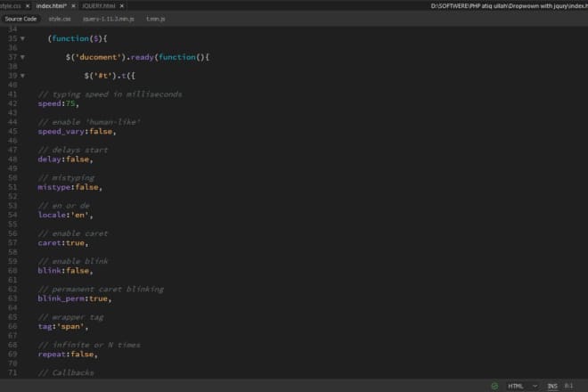Click the line 54 number in gutter
This screenshot has width=588, height=392.
coord(12,215)
